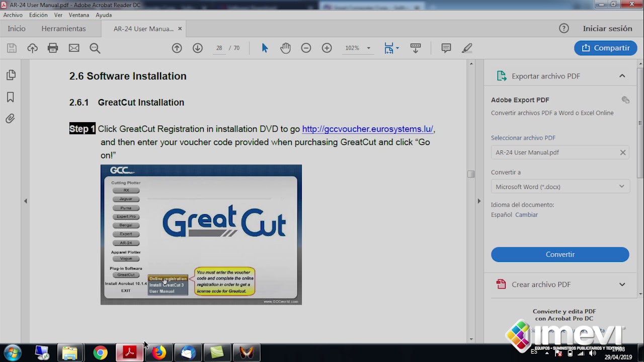Image resolution: width=644 pixels, height=362 pixels.
Task: Click the Convertir button
Action: 560,254
